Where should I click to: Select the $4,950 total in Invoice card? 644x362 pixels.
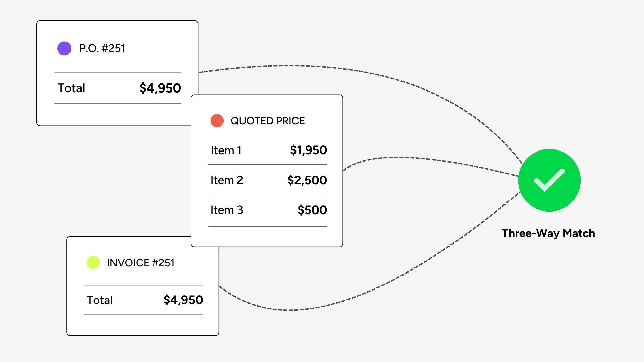(x=183, y=300)
